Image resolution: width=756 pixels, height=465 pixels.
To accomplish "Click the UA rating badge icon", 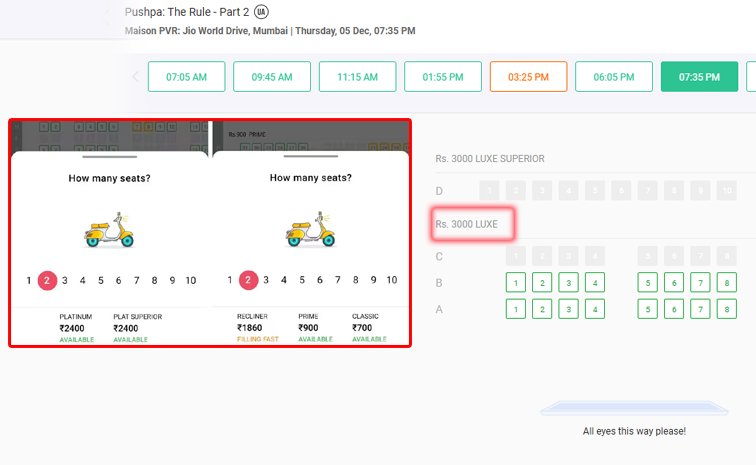I will click(261, 12).
